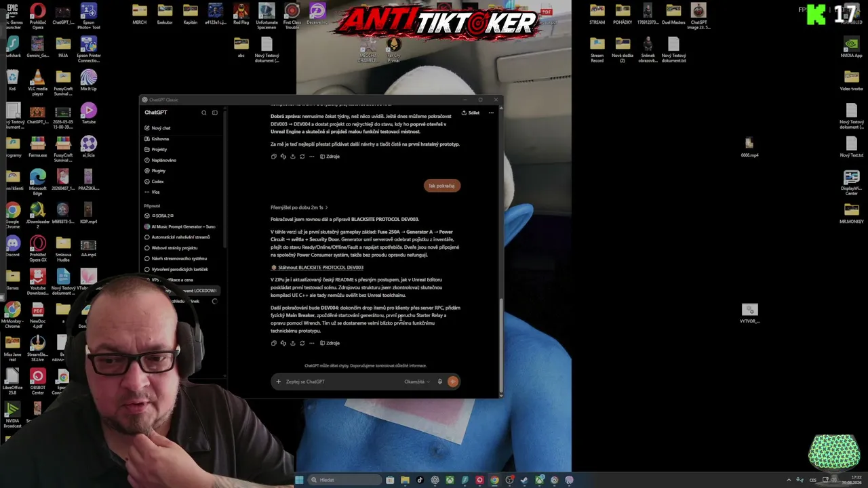The height and width of the screenshot is (488, 868).
Task: Select the MR.MONKEY desktop folder
Action: (851, 213)
